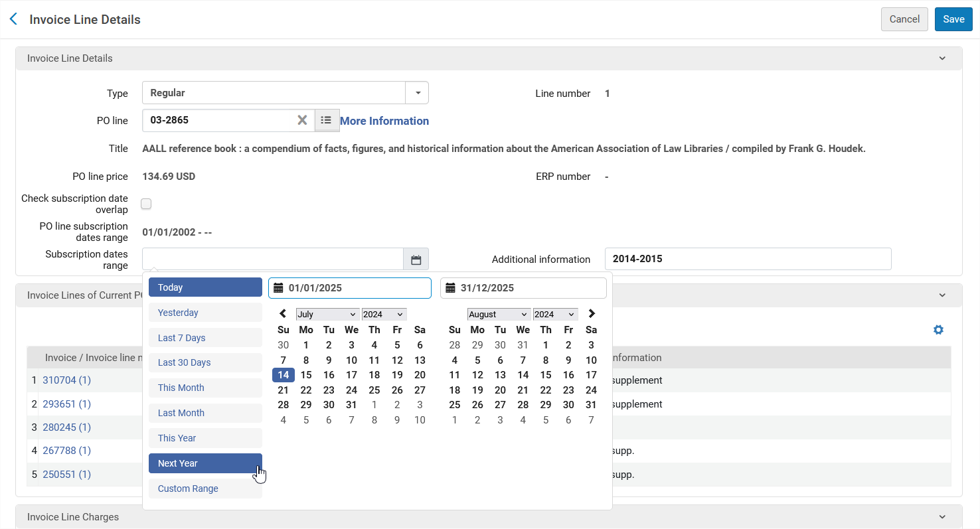The width and height of the screenshot is (980, 529).
Task: Click the Additional information text field
Action: pos(748,259)
